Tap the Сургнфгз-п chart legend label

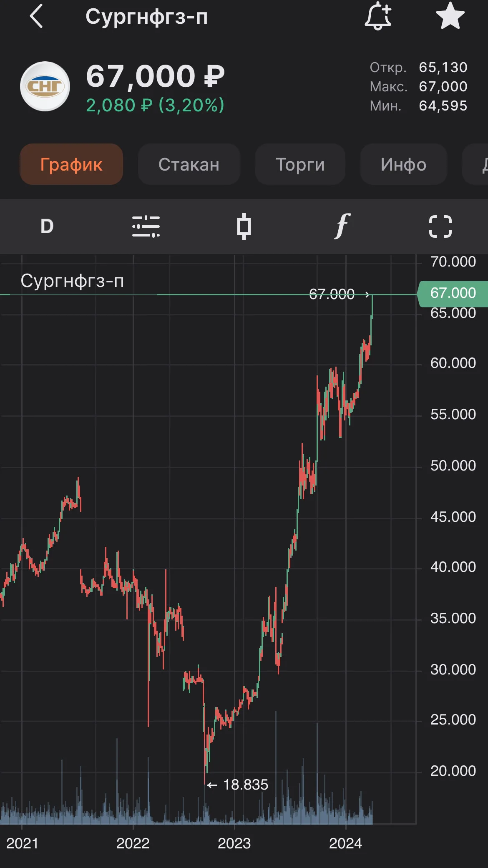click(x=73, y=281)
